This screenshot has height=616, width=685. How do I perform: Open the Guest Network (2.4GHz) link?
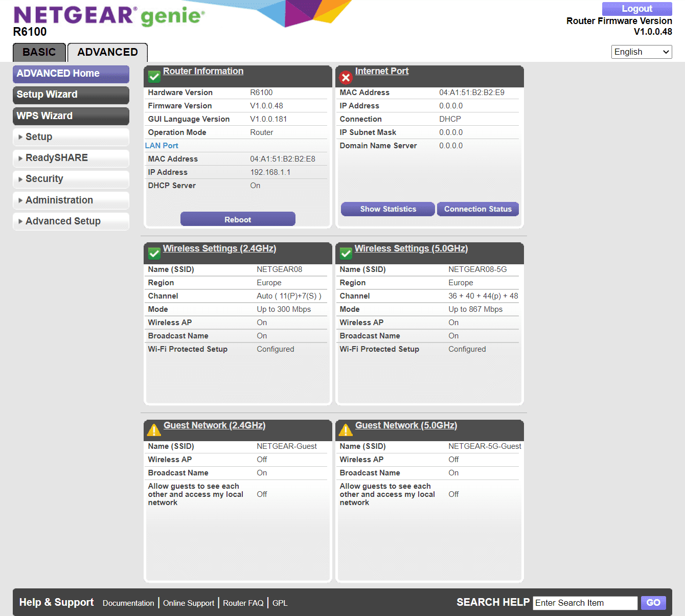pyautogui.click(x=214, y=425)
